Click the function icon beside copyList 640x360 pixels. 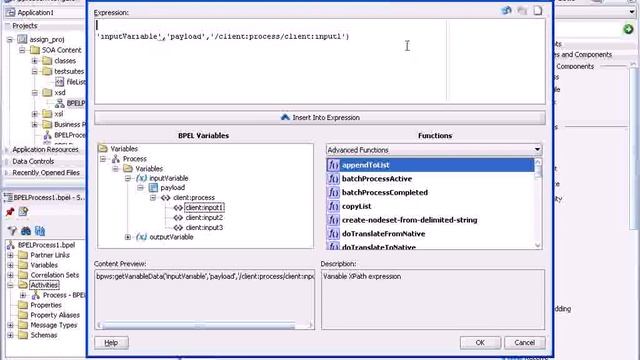333,207
